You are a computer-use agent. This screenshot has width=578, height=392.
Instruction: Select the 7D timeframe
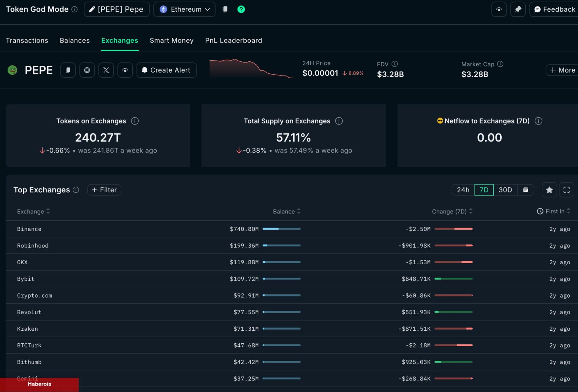click(x=484, y=190)
